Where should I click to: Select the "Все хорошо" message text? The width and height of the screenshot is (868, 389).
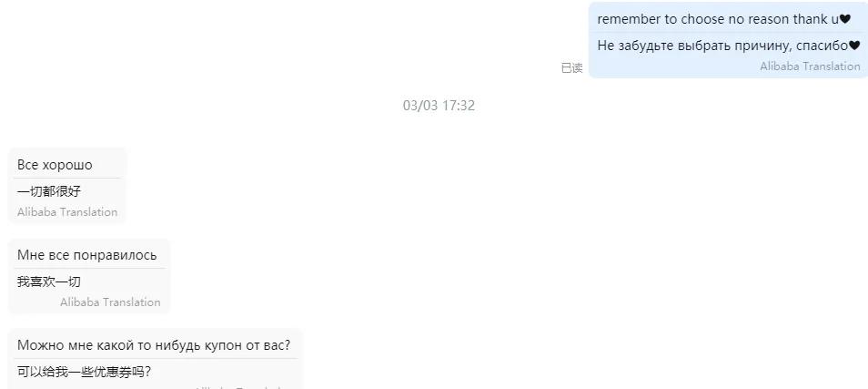pyautogui.click(x=55, y=165)
